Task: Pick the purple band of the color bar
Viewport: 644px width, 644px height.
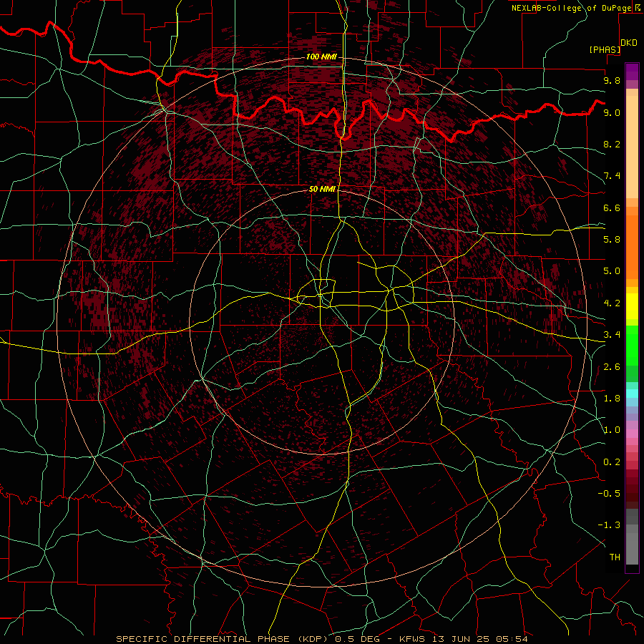Action: pos(632,72)
